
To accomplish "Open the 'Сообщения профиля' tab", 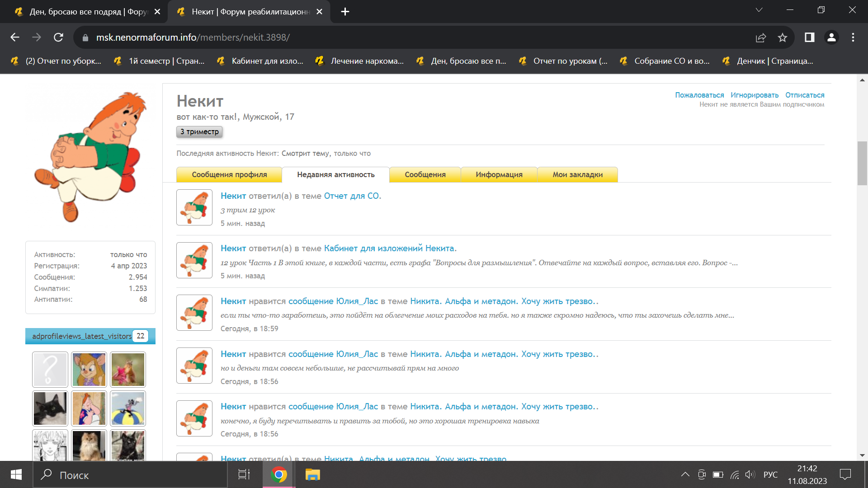I will tap(229, 175).
